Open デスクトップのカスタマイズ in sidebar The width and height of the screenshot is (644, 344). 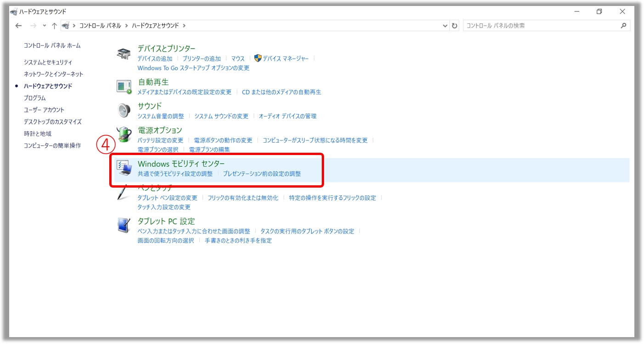click(x=52, y=122)
